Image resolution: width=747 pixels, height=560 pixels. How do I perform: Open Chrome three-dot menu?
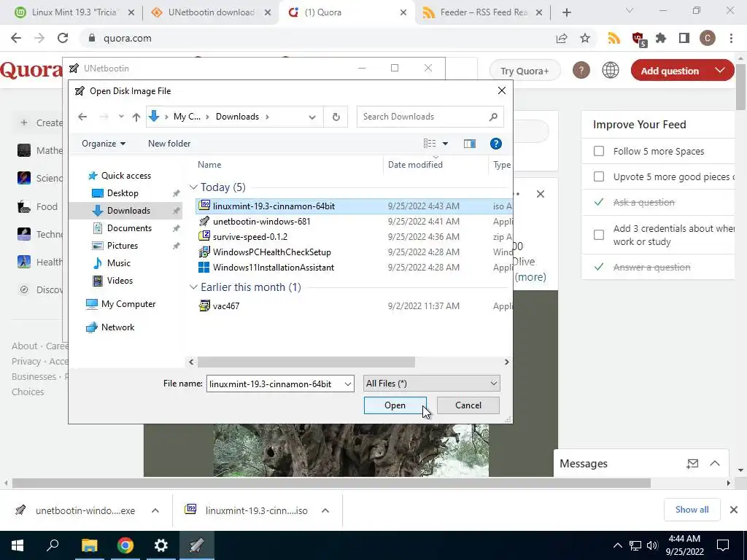click(x=731, y=38)
